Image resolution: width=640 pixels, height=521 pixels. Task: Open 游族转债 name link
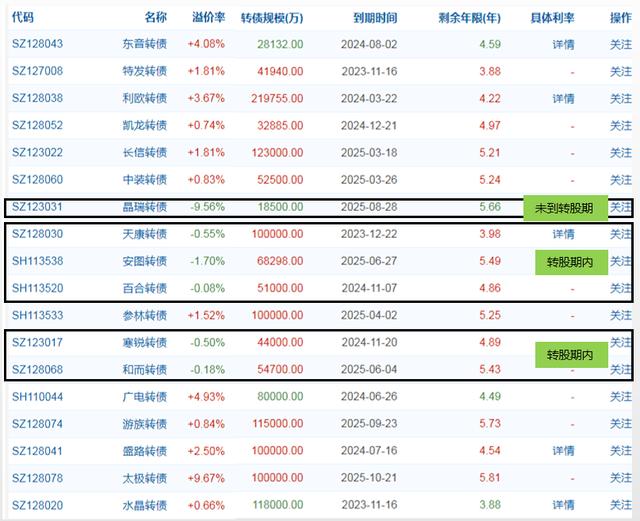click(x=145, y=423)
